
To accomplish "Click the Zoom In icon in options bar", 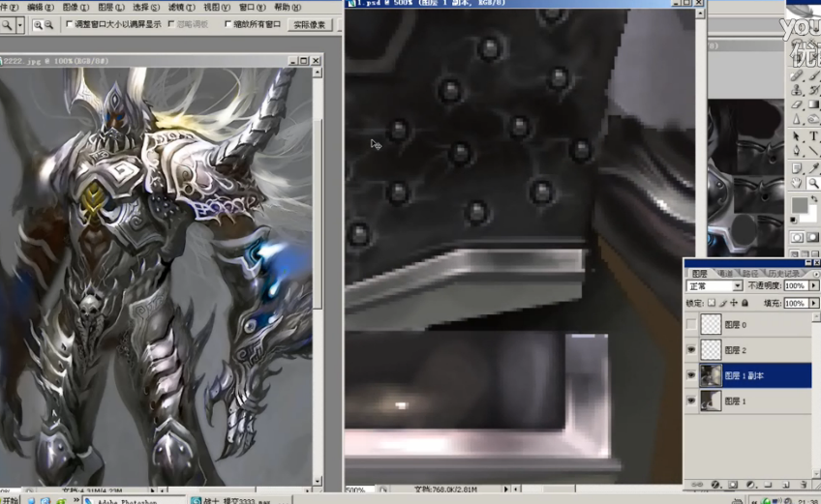I will tap(38, 24).
